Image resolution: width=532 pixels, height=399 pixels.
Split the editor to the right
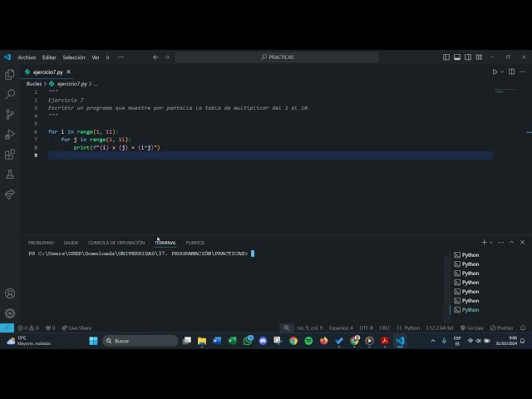[512, 72]
